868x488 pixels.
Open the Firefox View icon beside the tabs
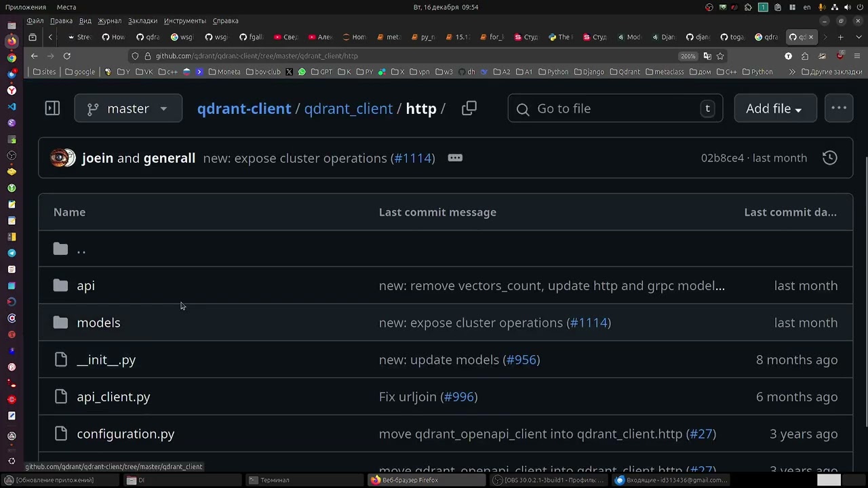coord(33,37)
